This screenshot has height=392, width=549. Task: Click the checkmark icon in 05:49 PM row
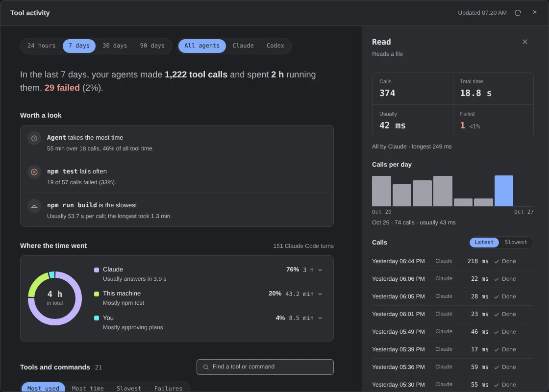[497, 332]
